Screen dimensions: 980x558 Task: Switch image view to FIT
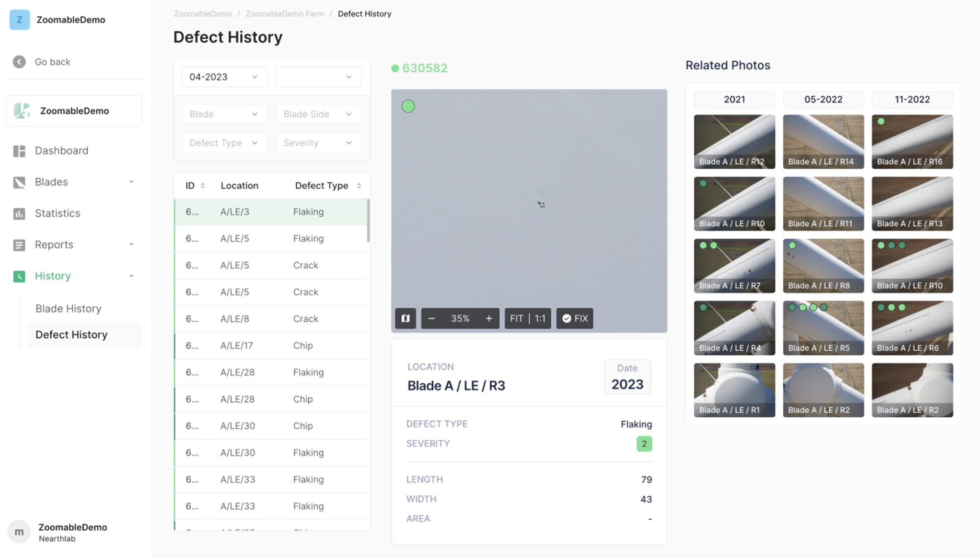[x=516, y=319]
